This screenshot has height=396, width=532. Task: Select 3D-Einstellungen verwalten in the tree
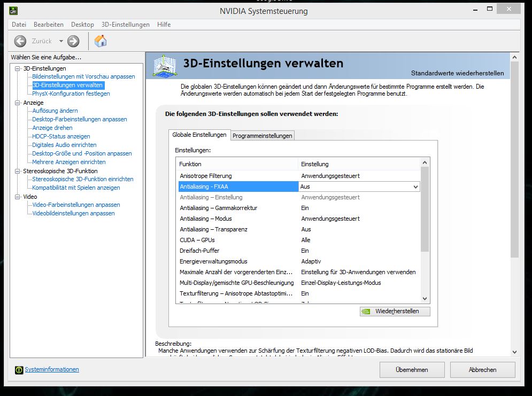pos(67,85)
